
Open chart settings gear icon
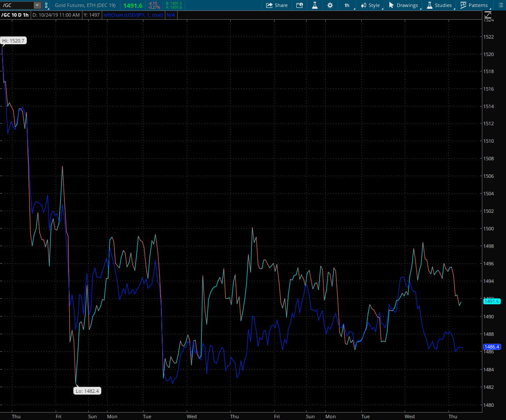point(330,5)
